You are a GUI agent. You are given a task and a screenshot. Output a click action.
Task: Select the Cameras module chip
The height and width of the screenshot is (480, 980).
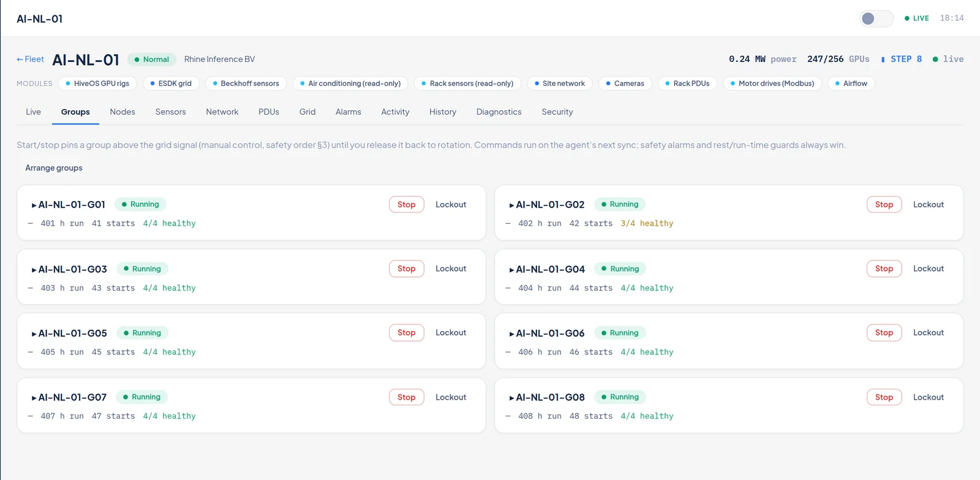pyautogui.click(x=625, y=83)
